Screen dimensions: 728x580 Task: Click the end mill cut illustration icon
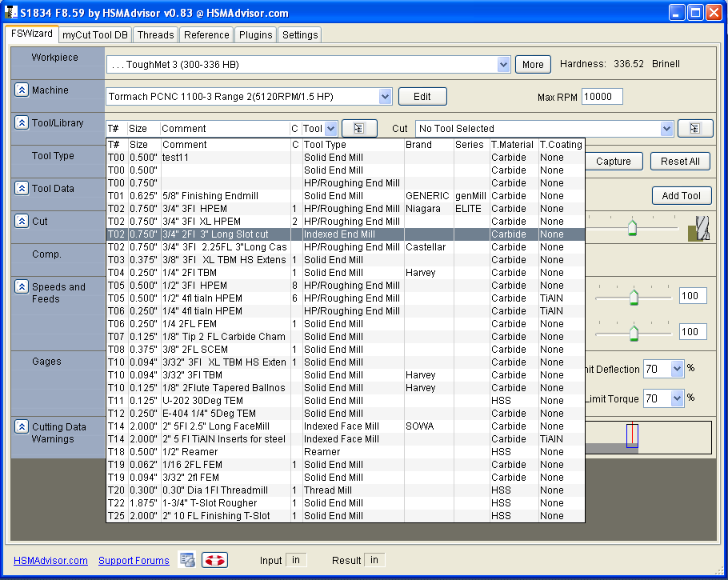pyautogui.click(x=699, y=229)
